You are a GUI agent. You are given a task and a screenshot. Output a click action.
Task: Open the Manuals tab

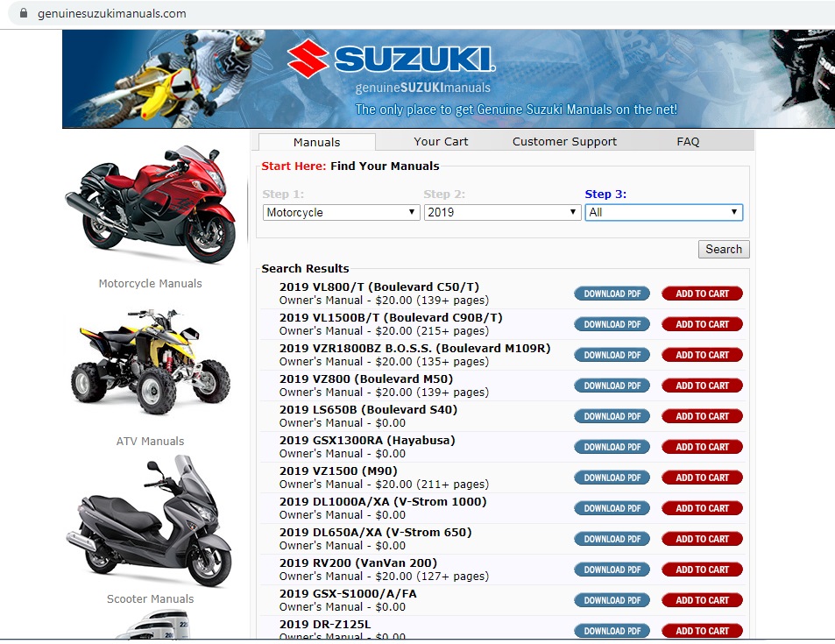(x=317, y=142)
